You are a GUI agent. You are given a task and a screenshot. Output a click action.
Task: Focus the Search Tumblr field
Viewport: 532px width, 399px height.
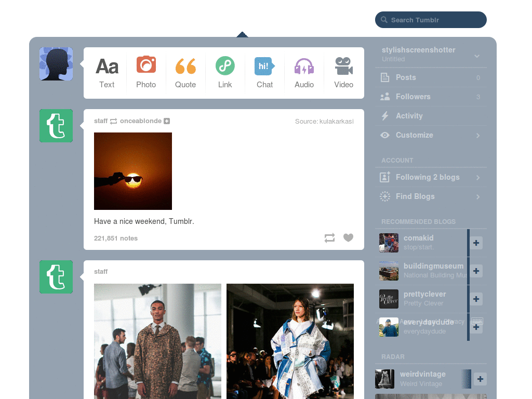point(431,20)
